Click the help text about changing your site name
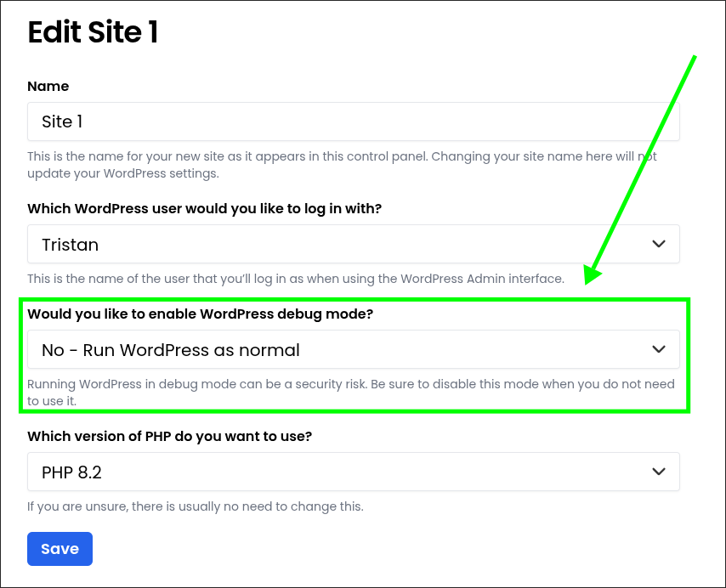726x588 pixels. (x=342, y=165)
